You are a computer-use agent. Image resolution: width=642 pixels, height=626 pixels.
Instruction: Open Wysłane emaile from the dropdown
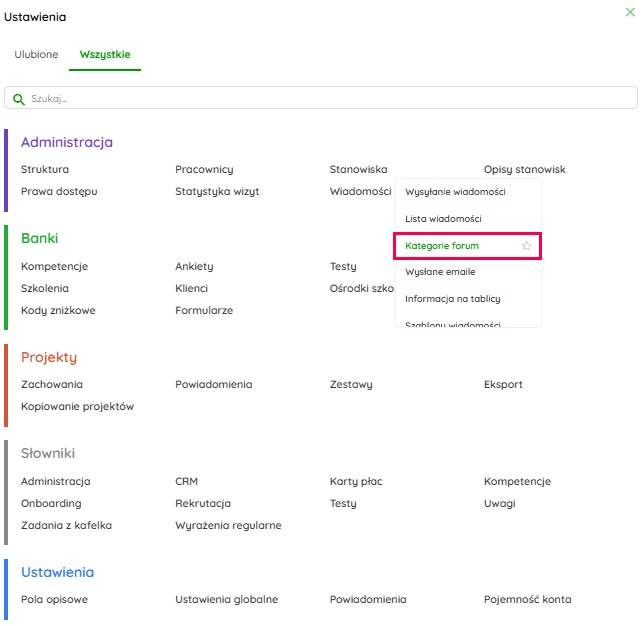click(x=440, y=272)
